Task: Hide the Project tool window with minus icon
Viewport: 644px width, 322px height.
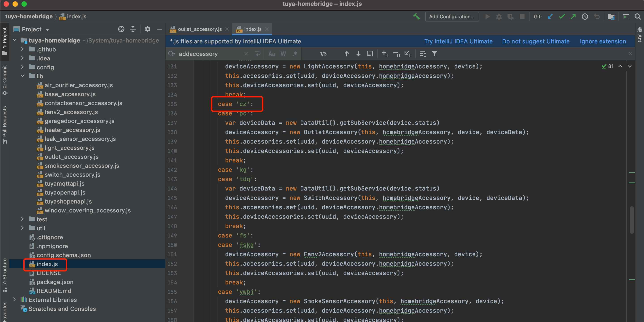Action: (x=159, y=29)
